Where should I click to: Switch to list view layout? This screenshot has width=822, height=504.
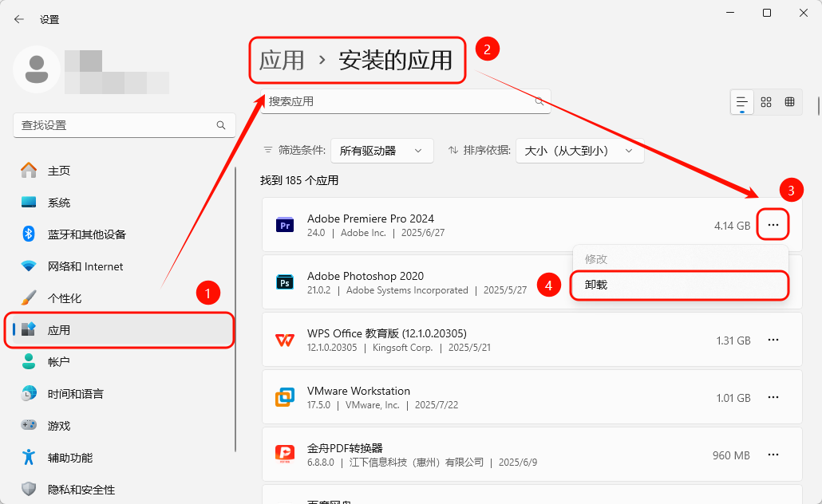click(741, 102)
